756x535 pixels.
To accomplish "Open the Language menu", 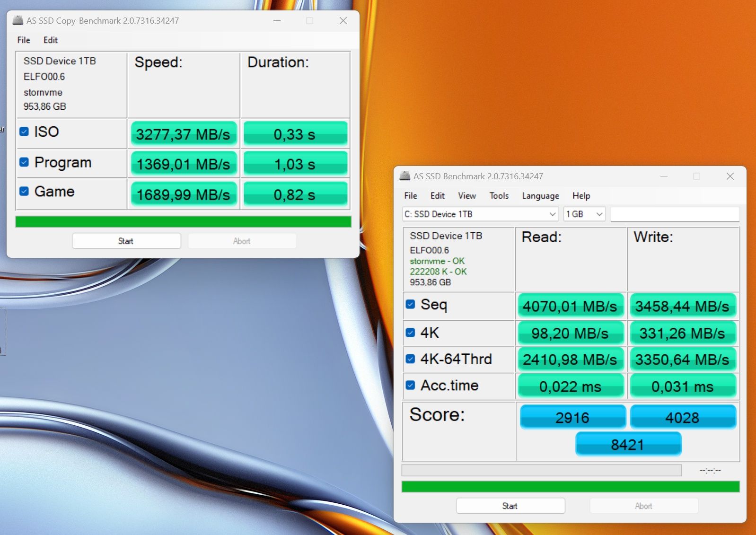I will 540,196.
